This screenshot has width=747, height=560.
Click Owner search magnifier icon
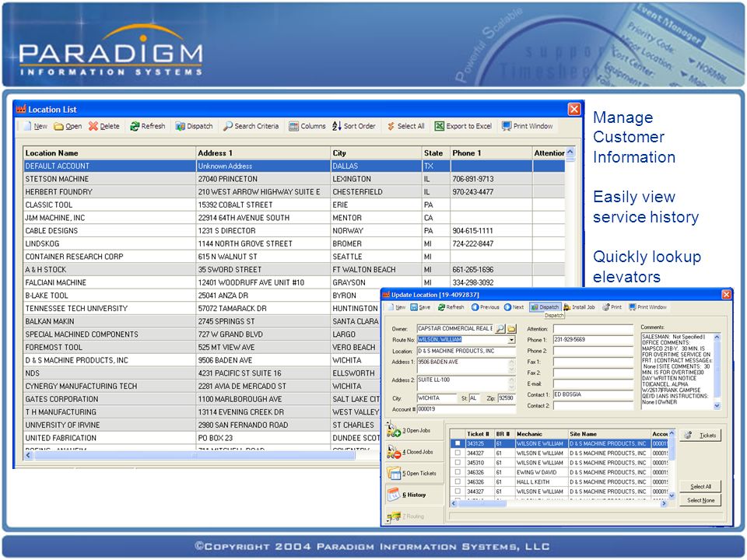coord(500,328)
